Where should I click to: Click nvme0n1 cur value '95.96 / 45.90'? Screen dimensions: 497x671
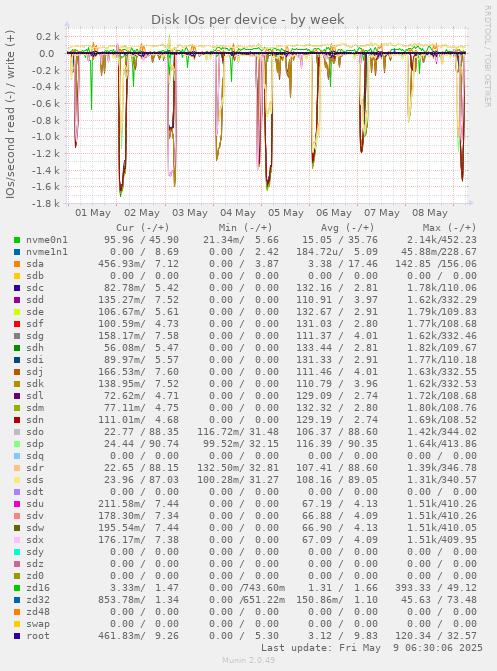point(141,240)
